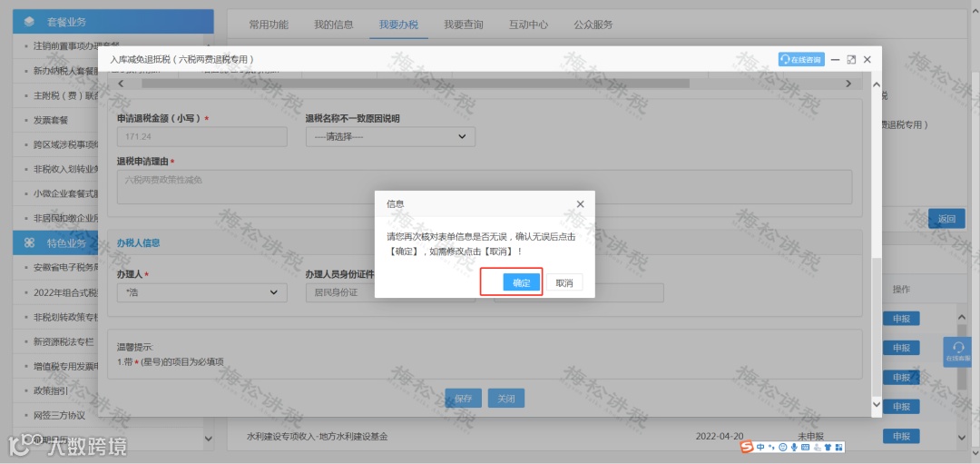This screenshot has width=980, height=464.
Task: Click the form's vertical scroll down arrow
Action: 877,405
